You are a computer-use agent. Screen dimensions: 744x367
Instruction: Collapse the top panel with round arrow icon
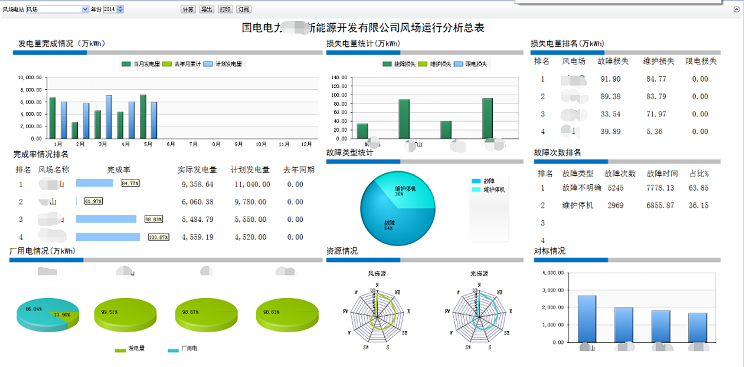pos(736,9)
